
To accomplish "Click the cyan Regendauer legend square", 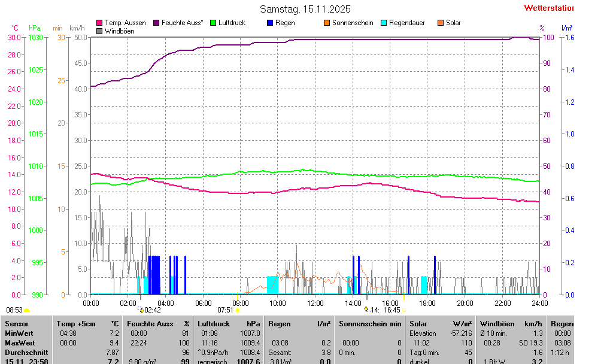I will point(384,23).
